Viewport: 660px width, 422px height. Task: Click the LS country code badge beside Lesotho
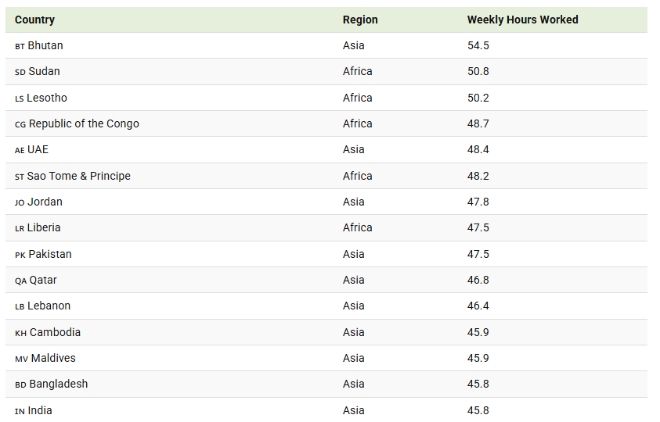click(20, 99)
